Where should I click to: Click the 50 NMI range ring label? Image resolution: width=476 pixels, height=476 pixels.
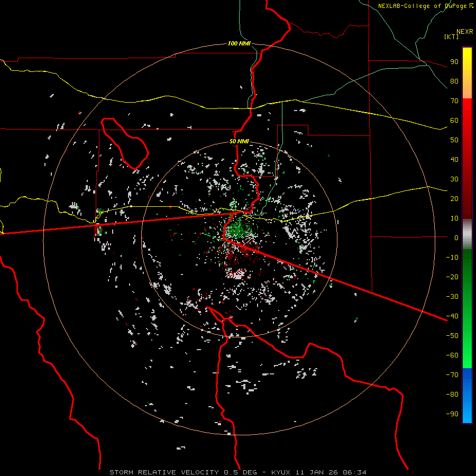tap(239, 141)
